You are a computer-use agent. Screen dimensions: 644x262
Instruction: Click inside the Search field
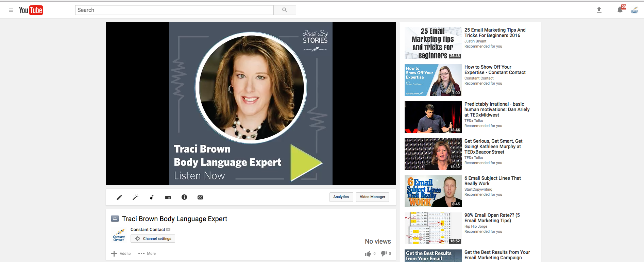174,10
